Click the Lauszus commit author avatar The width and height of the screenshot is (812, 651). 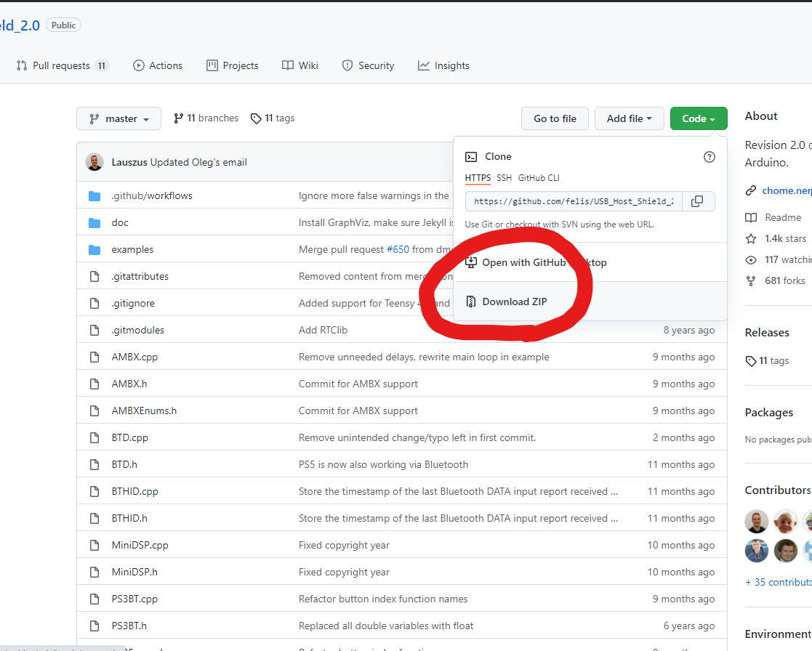[95, 162]
